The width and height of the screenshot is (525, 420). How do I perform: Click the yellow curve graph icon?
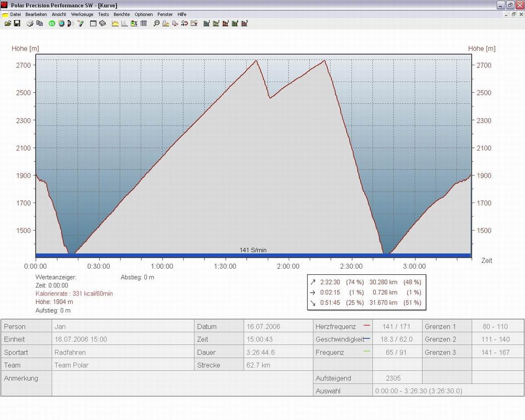pos(115,23)
